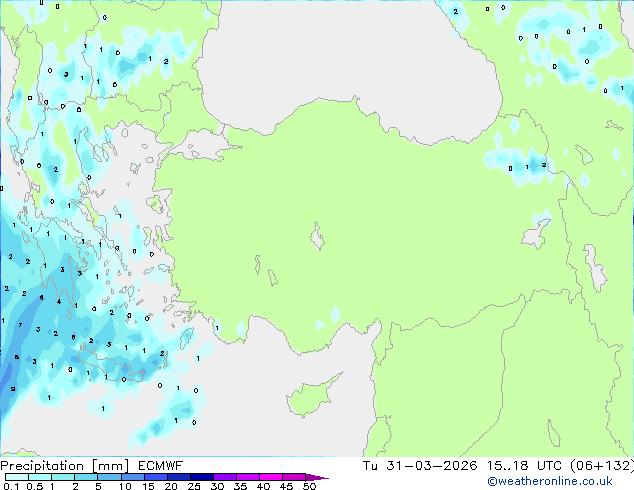Click the '(06+132)' forecast run text

(x=602, y=466)
